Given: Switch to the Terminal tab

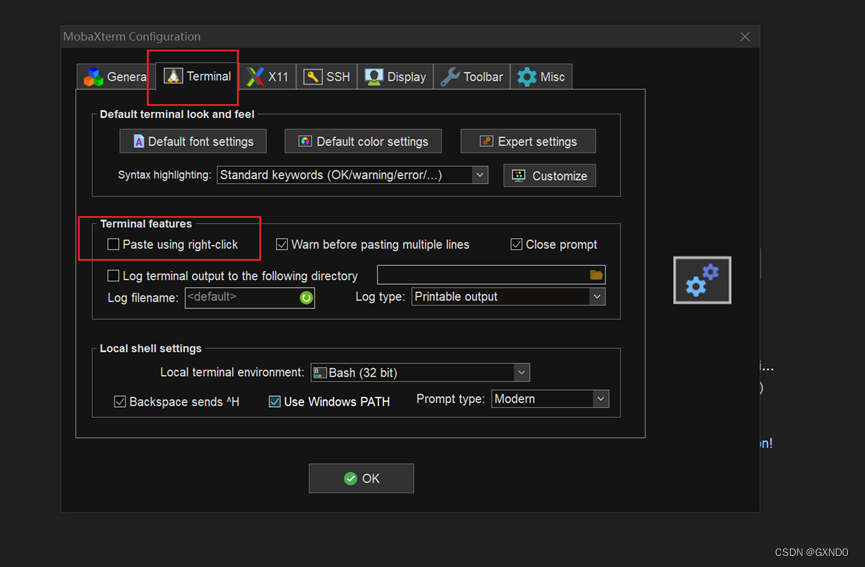Looking at the screenshot, I should point(197,76).
